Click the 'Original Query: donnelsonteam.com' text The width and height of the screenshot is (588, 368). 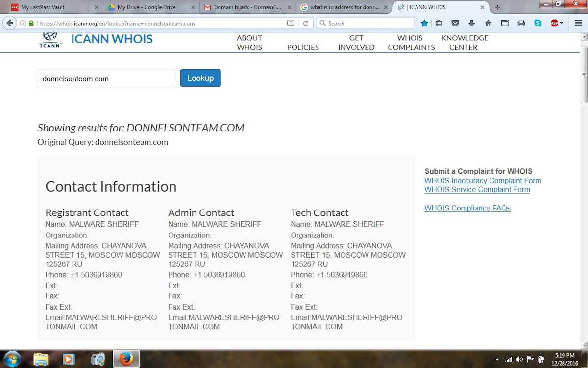pyautogui.click(x=103, y=142)
